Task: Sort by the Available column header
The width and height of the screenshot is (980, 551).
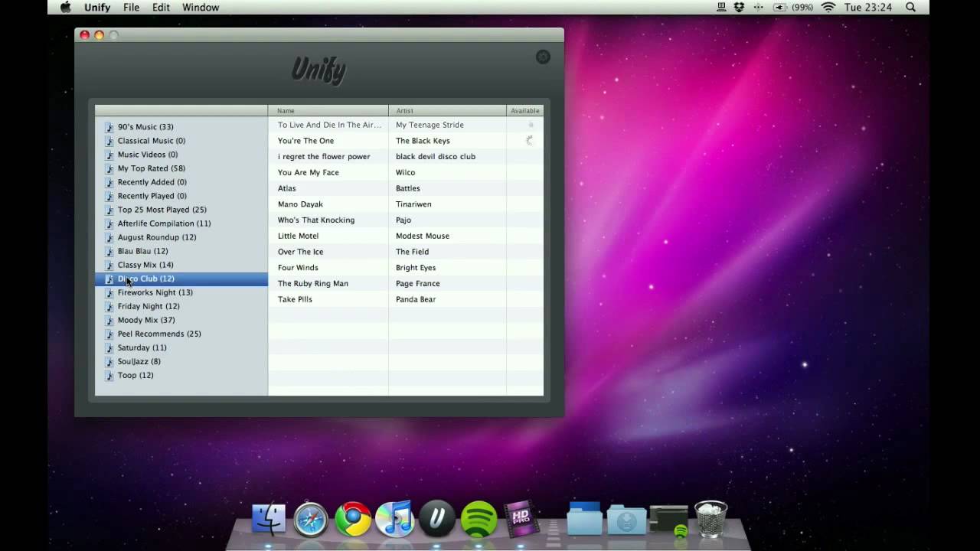Action: tap(525, 110)
